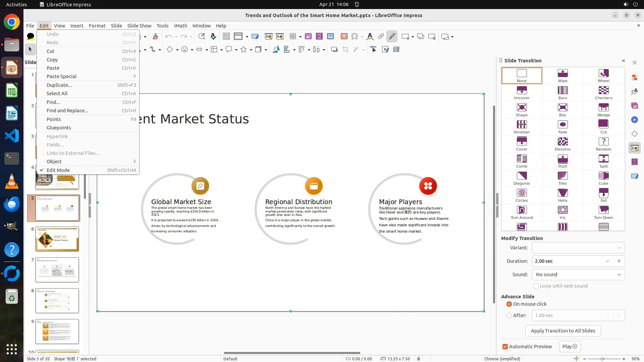Open the Slide Show menu
This screenshot has height=362, width=644.
coord(139,26)
